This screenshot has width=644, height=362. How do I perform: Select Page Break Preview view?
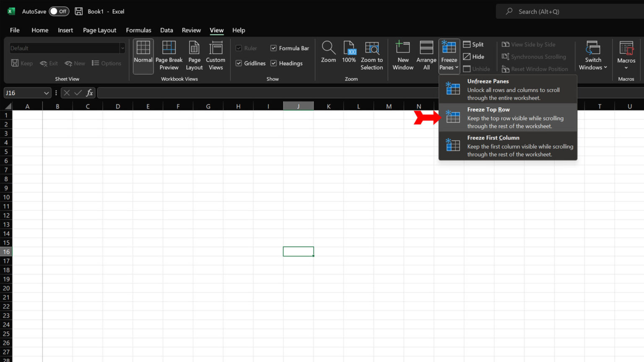169,55
